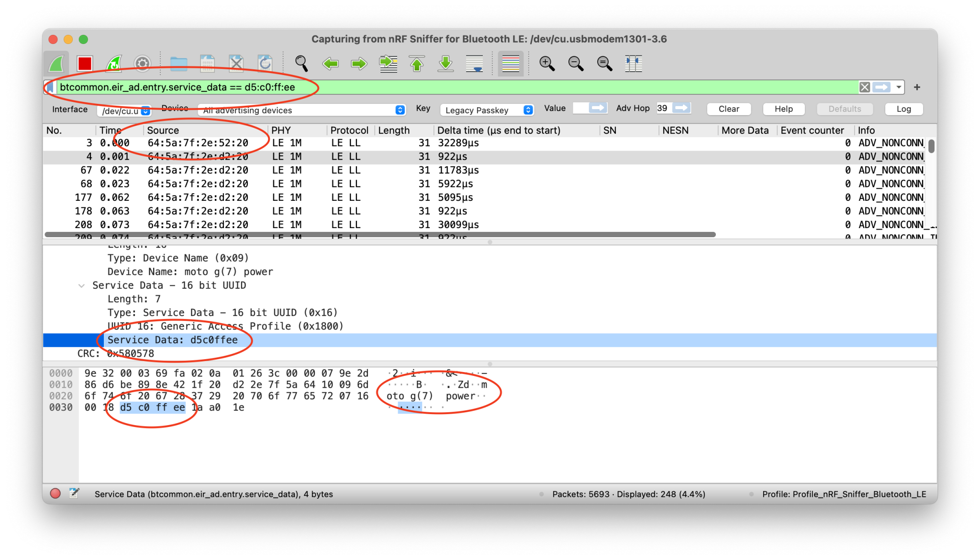The height and width of the screenshot is (560, 980).
Task: Open the sniffer Log window
Action: [x=903, y=109]
